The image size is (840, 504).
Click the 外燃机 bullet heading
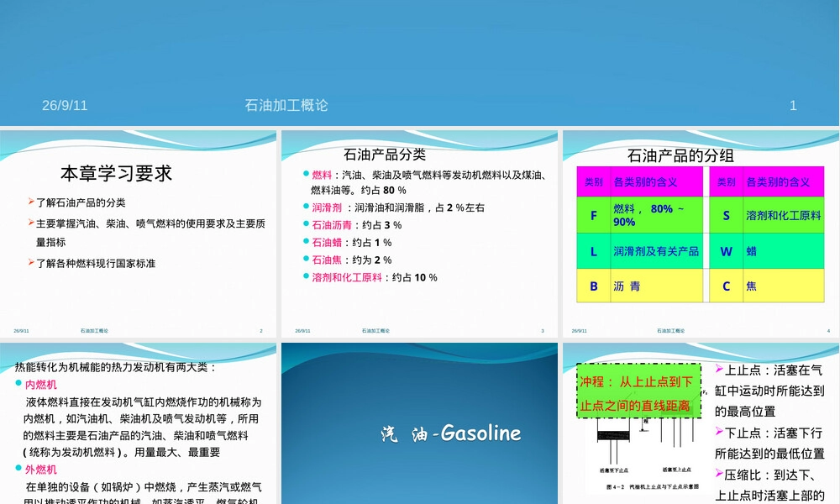coord(40,470)
